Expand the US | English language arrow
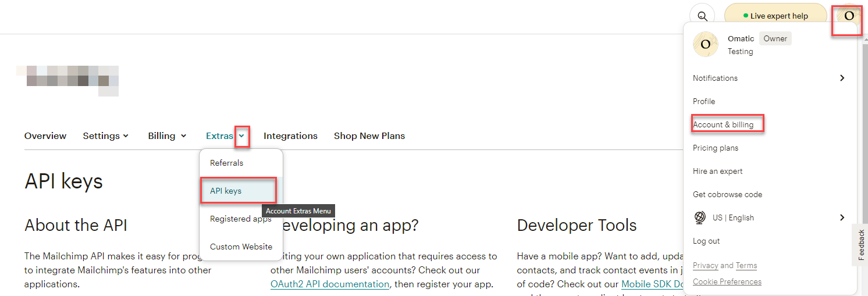Screen dimensions: 868x296 [842, 217]
